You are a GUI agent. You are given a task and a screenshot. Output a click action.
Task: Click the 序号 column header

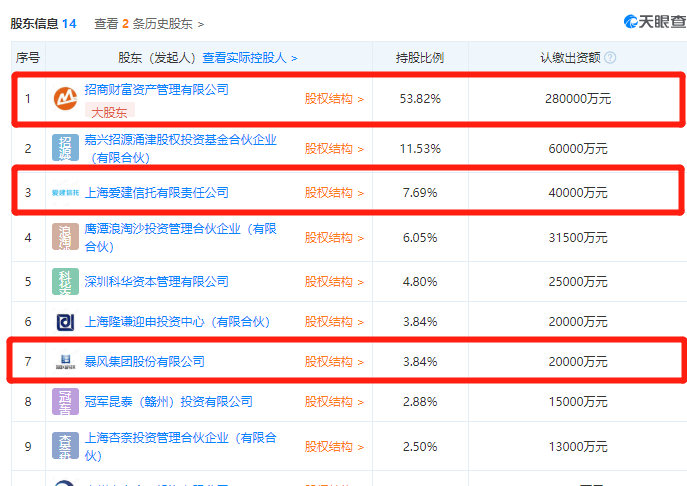tap(28, 58)
